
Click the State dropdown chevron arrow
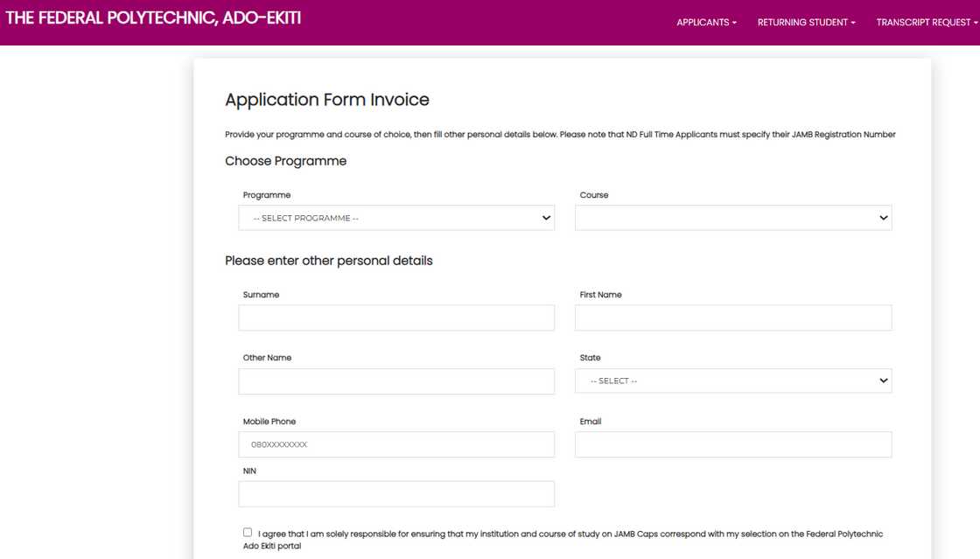883,381
